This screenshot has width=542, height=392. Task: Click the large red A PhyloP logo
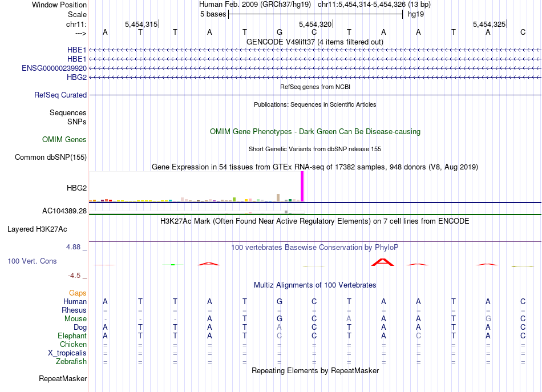383,262
